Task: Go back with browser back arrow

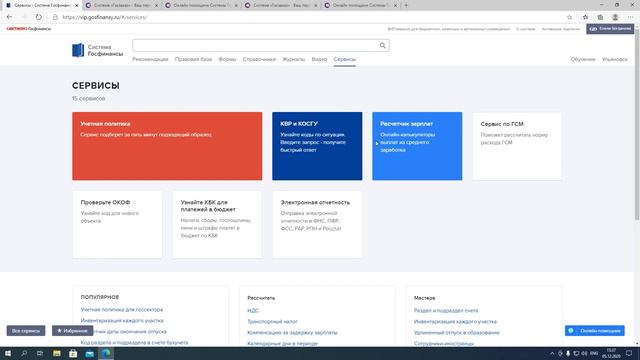Action: click(x=9, y=17)
